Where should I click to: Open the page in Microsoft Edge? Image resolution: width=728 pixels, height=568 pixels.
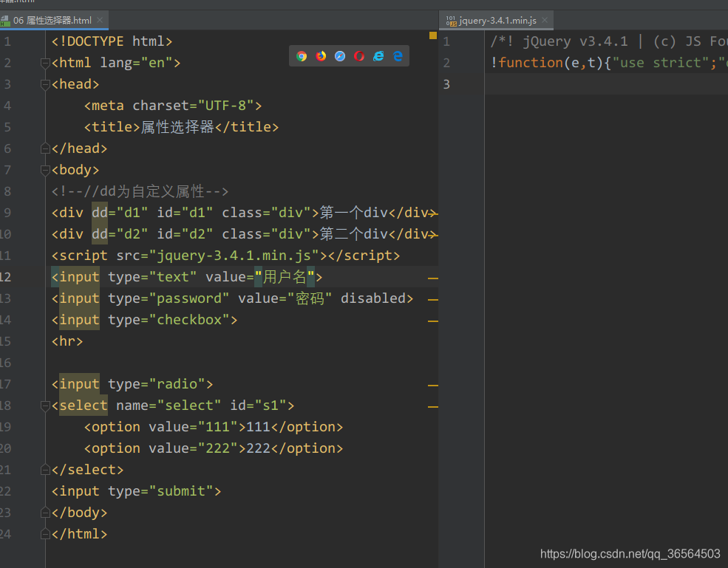[x=397, y=55]
